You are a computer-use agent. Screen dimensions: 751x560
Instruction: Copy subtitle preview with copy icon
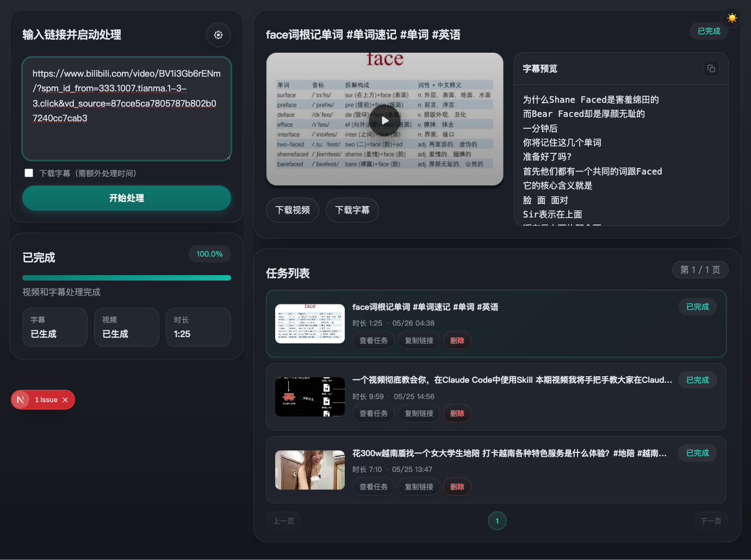pyautogui.click(x=711, y=69)
